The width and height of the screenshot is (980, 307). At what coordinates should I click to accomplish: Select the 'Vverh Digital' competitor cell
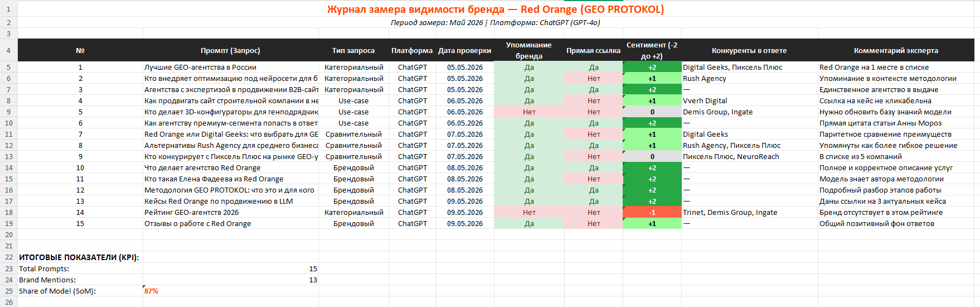coord(749,100)
